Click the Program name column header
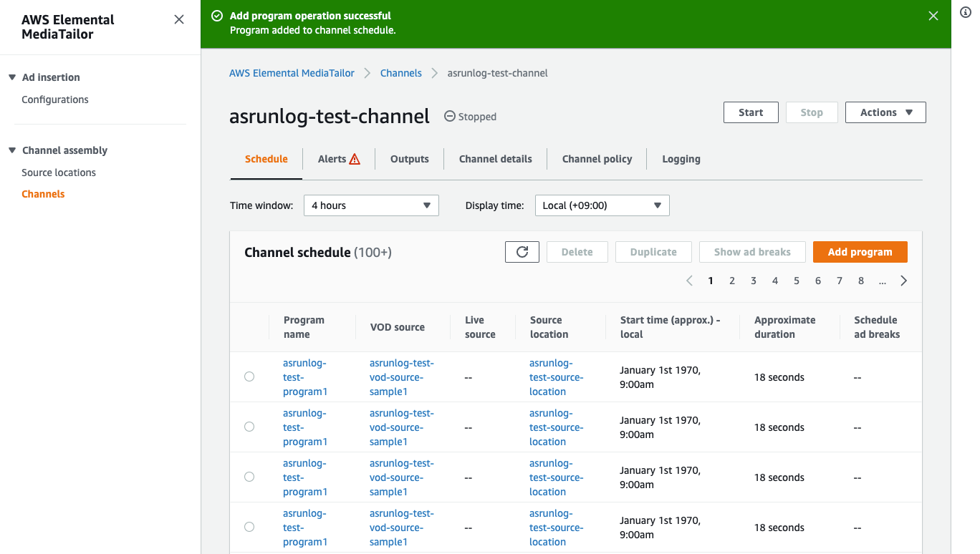Viewport: 980px width, 554px height. coord(304,327)
